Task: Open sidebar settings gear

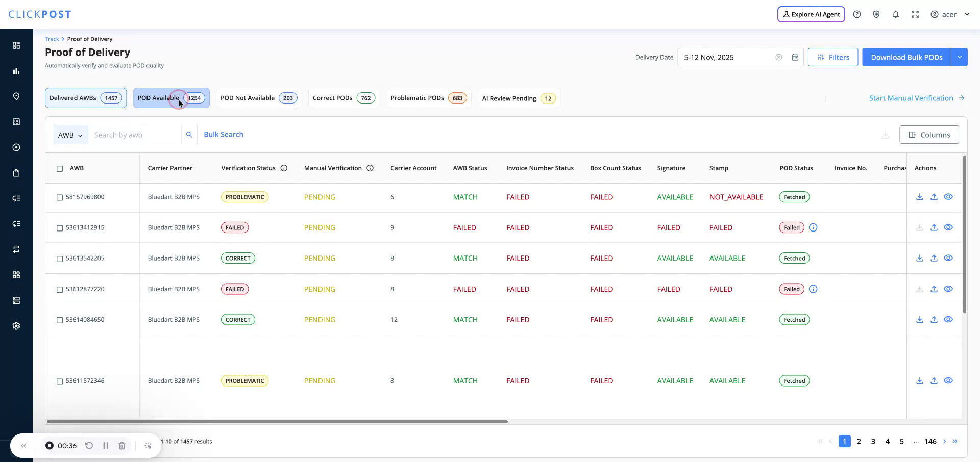Action: pos(16,326)
